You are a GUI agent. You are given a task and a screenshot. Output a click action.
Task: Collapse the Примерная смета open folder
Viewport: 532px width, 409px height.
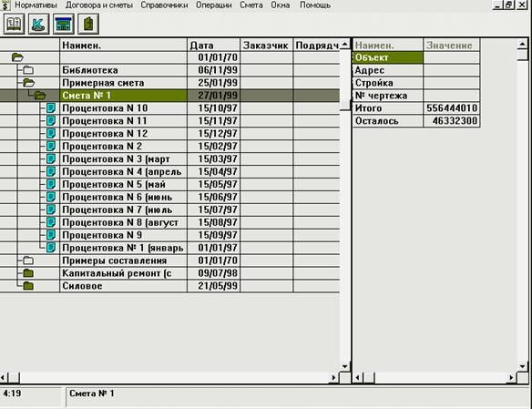coord(28,83)
